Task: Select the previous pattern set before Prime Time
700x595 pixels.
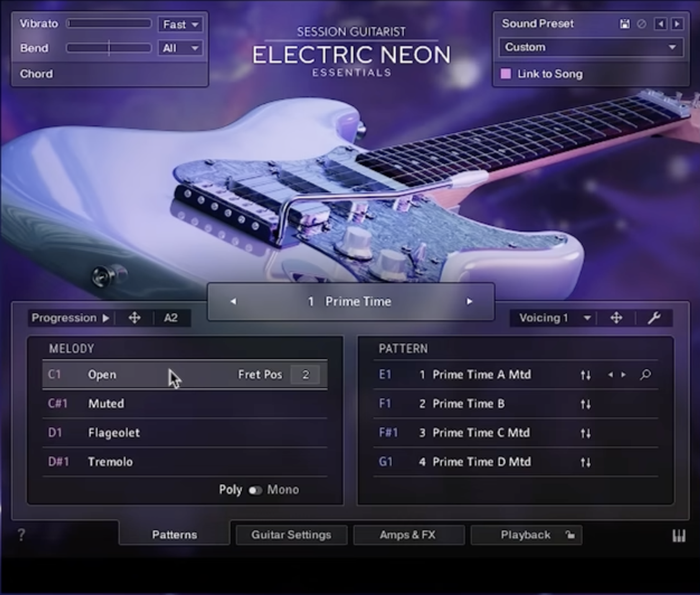Action: (233, 301)
